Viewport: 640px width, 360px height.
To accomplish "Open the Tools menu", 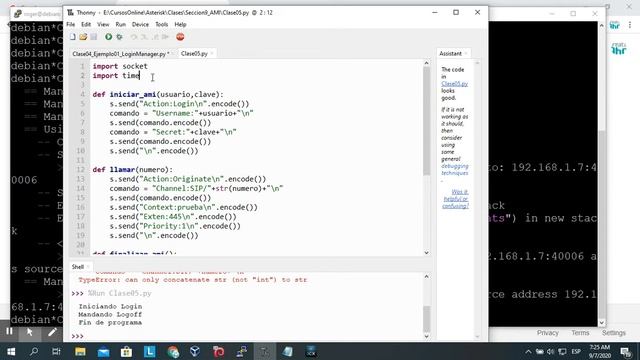I will coord(161,24).
